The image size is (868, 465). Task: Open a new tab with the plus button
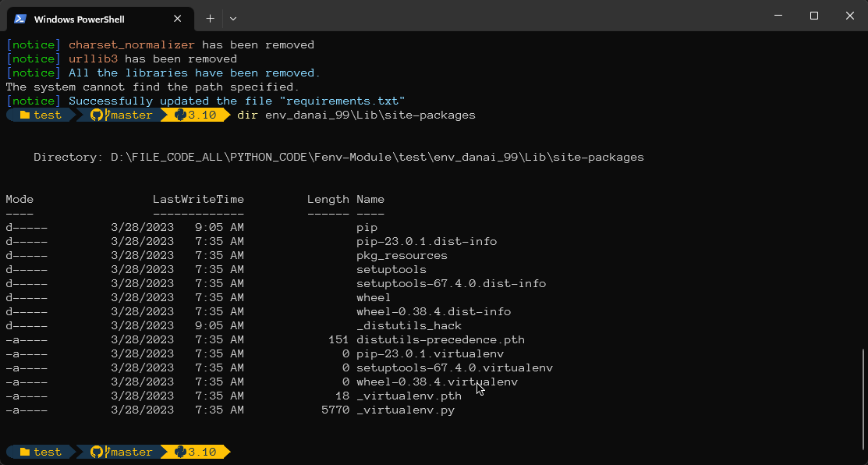210,18
